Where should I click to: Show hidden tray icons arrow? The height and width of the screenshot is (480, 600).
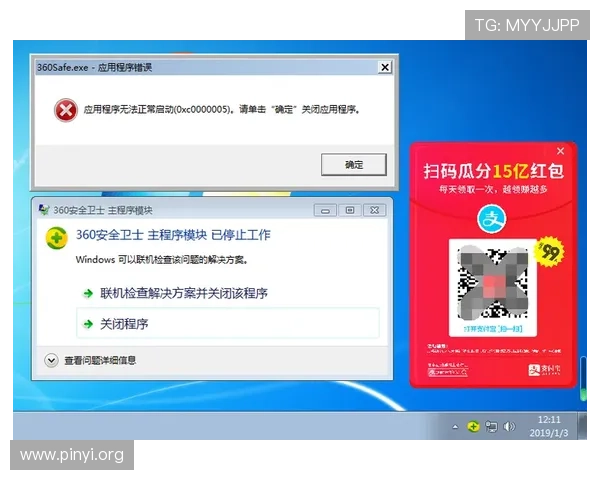coord(455,426)
